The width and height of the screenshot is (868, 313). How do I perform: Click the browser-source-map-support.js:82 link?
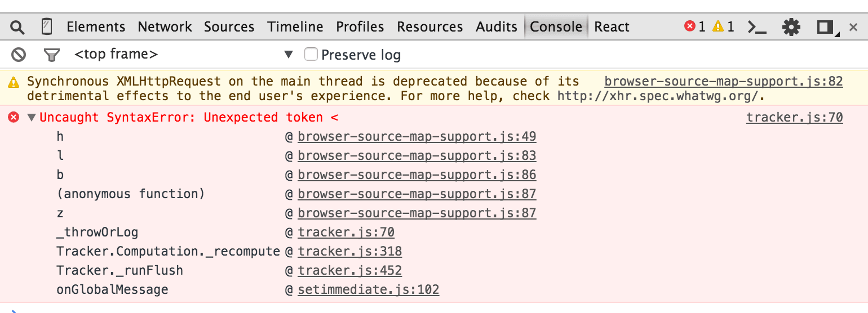coord(723,82)
